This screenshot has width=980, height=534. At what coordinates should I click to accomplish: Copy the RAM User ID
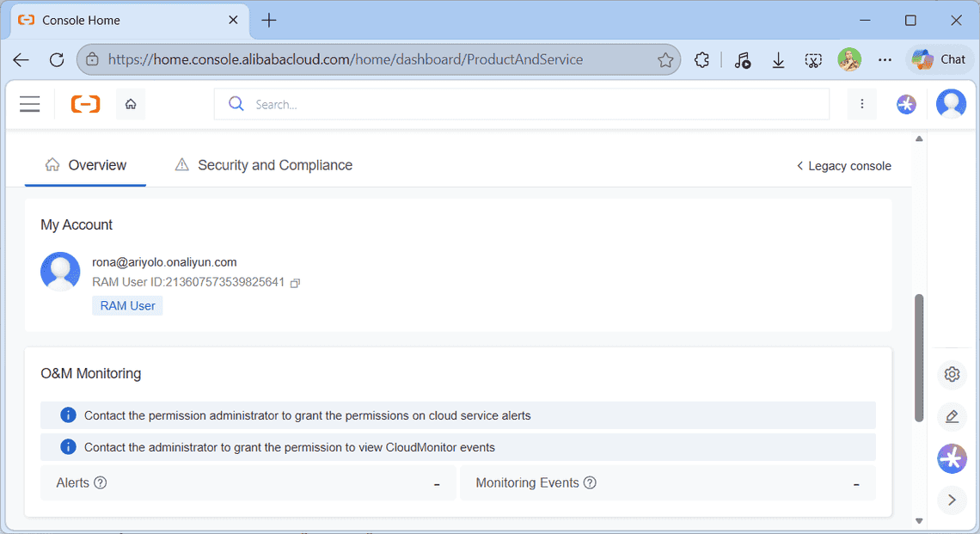[x=295, y=283]
